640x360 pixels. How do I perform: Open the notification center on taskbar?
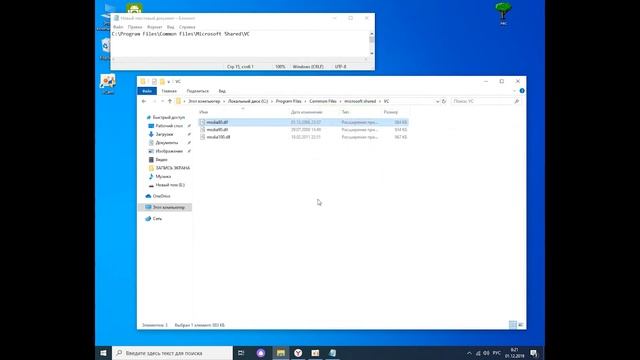[534, 353]
